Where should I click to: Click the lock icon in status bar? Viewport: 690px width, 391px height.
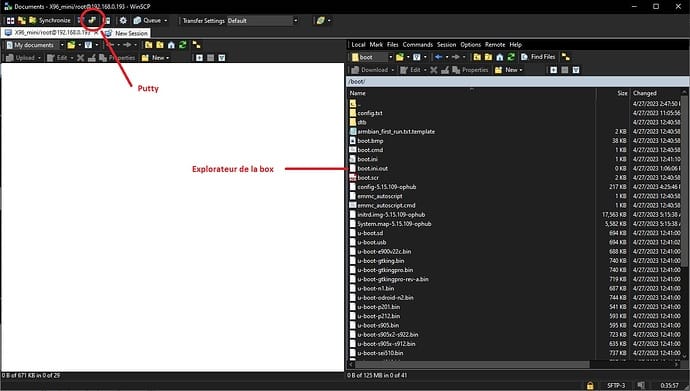(x=590, y=386)
